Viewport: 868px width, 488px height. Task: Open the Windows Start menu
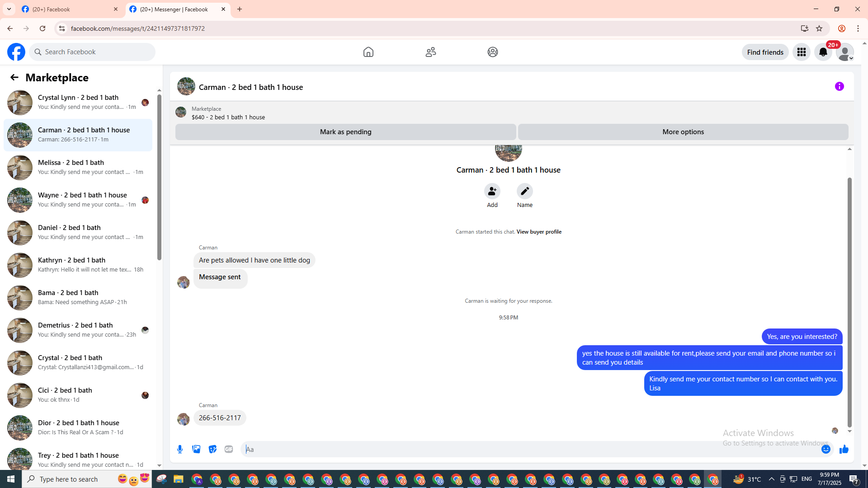pos(11,479)
